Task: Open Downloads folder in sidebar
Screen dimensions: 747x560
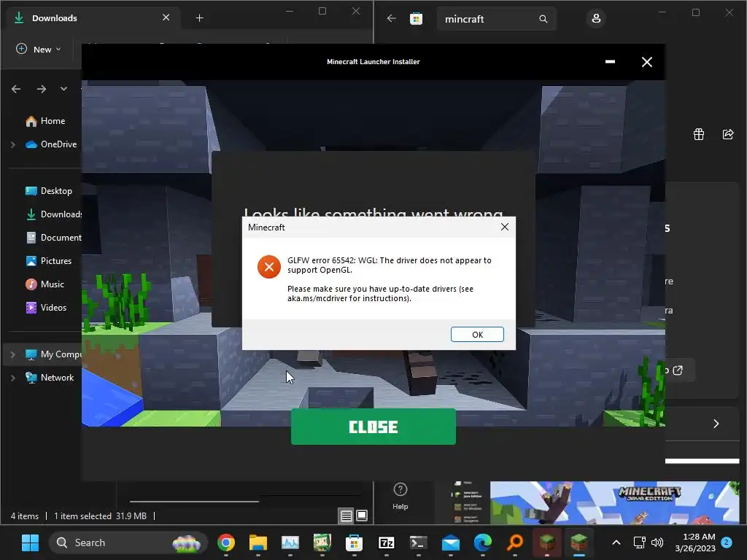Action: 53,214
